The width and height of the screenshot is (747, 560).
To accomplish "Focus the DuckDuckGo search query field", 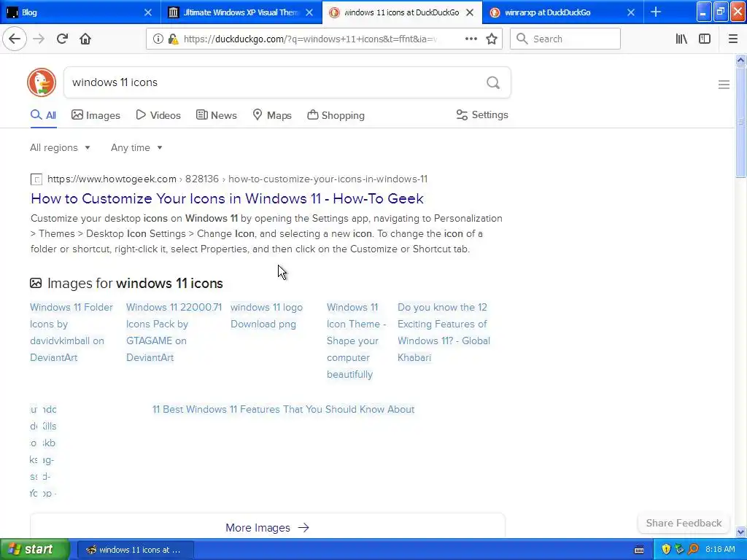I will (274, 82).
